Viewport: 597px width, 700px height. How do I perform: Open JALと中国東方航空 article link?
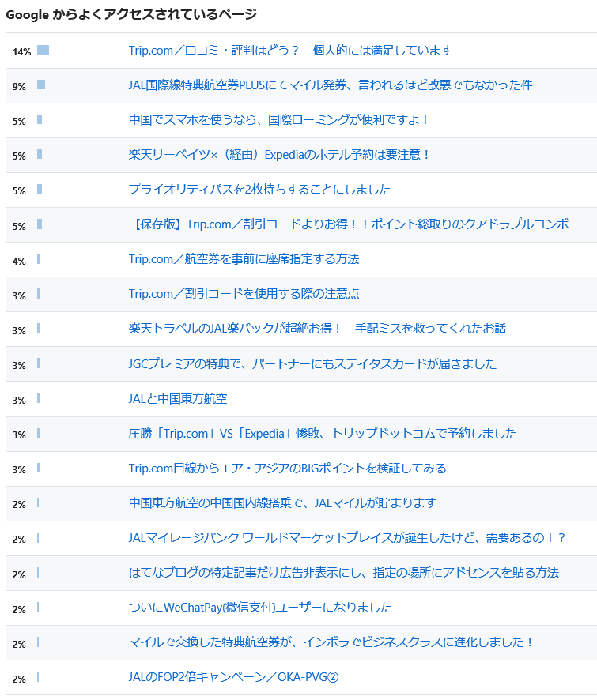(x=178, y=399)
